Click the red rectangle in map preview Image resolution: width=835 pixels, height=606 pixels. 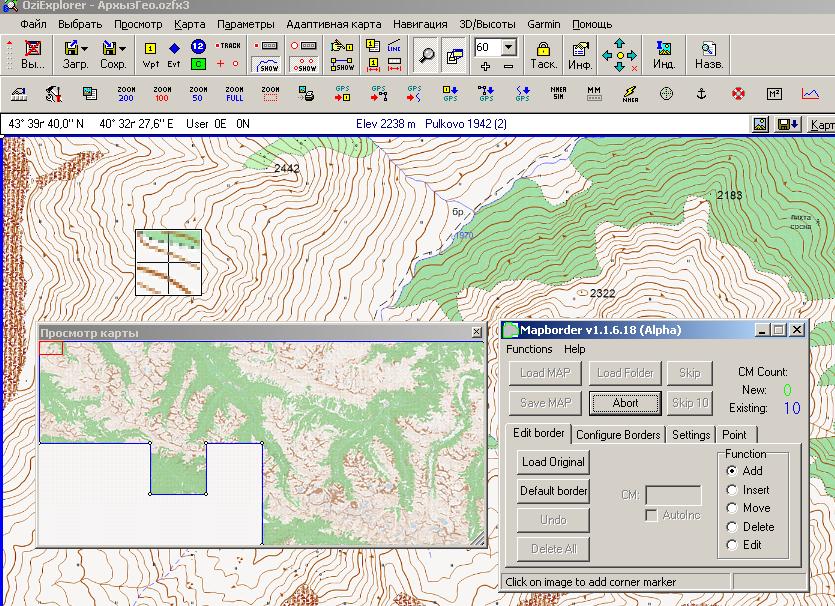[x=51, y=348]
